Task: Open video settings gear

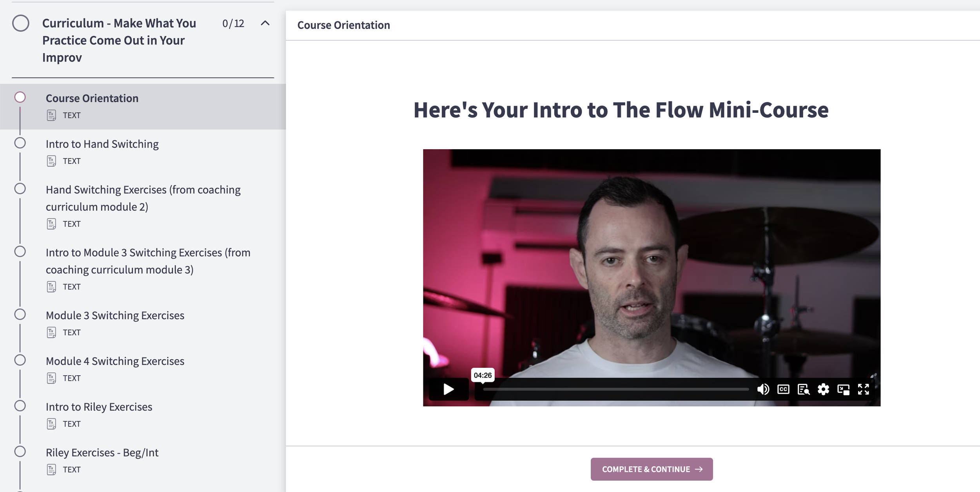Action: (x=823, y=389)
